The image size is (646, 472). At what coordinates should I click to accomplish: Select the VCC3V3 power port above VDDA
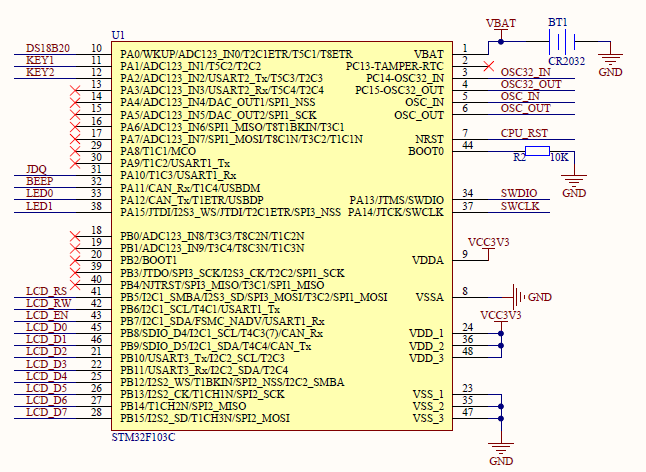click(489, 247)
